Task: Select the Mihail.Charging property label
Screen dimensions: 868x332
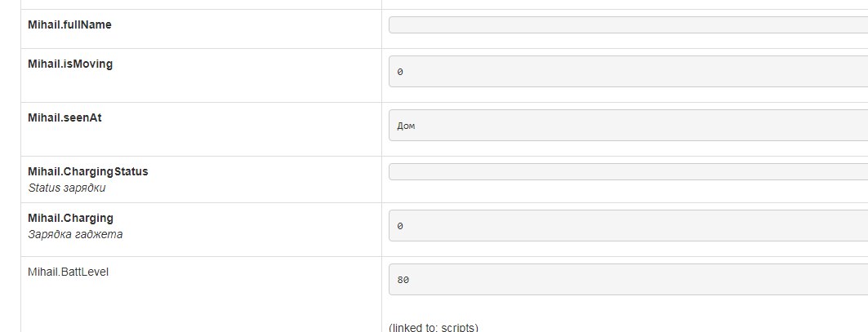Action: (x=70, y=219)
